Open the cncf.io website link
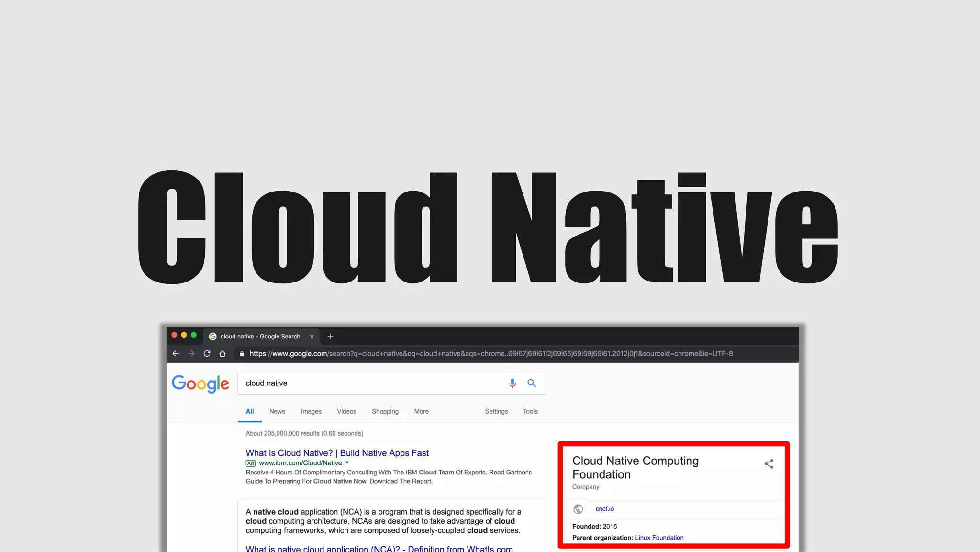This screenshot has height=552, width=980. point(604,509)
